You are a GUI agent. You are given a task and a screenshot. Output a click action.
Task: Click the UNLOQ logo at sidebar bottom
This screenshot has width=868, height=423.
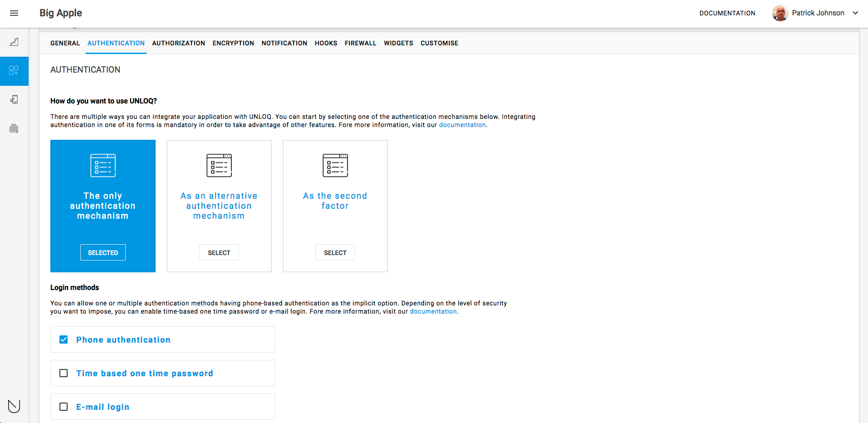coord(14,406)
